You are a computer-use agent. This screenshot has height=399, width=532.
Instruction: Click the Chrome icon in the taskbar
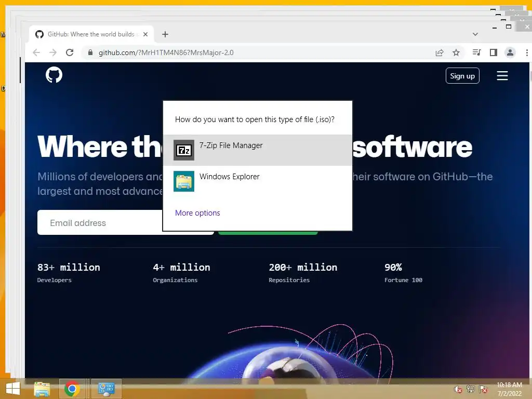72,389
